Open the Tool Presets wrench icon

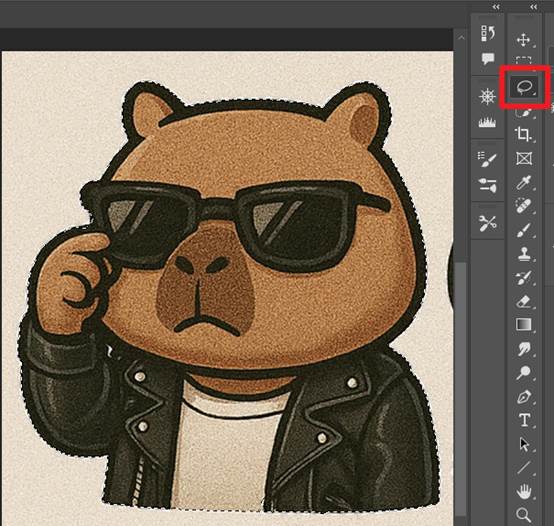488,223
